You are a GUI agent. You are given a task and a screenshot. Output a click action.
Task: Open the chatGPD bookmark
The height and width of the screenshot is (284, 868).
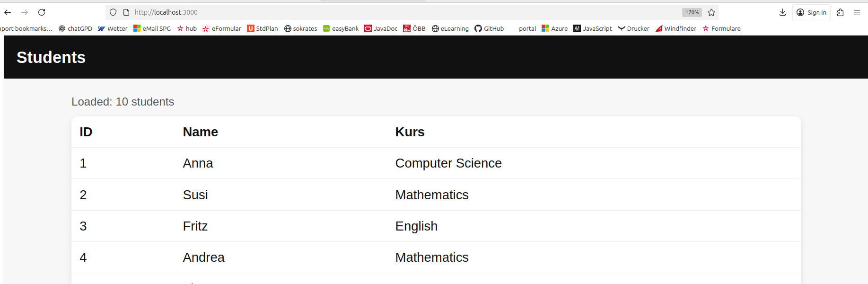[75, 28]
